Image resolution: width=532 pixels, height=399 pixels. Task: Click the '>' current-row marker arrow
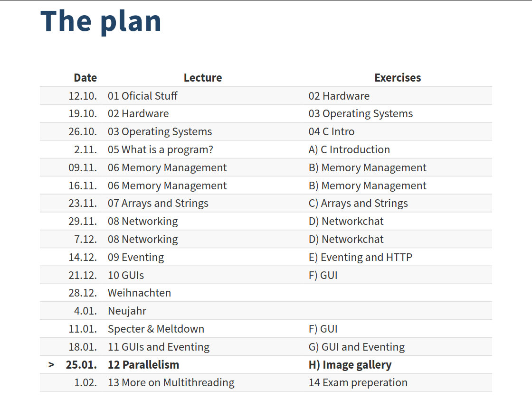pos(51,365)
